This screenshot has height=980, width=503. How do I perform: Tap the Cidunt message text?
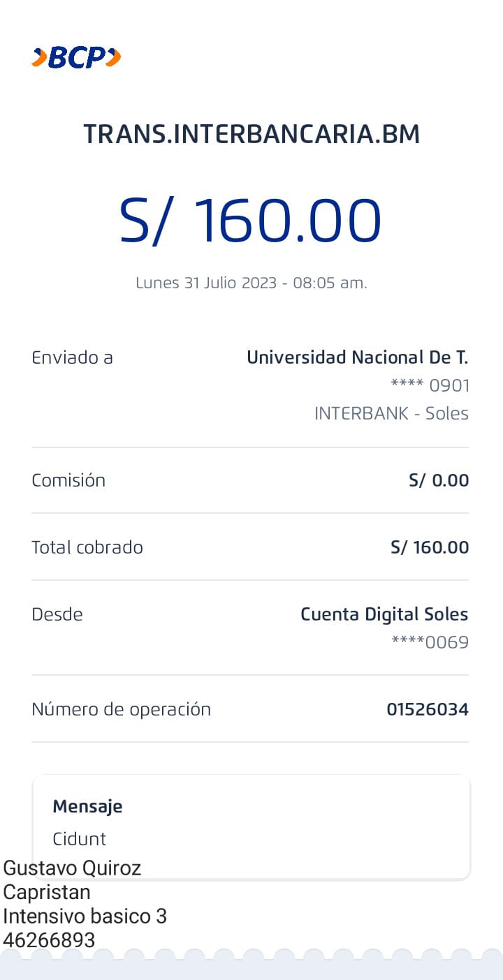coord(80,838)
